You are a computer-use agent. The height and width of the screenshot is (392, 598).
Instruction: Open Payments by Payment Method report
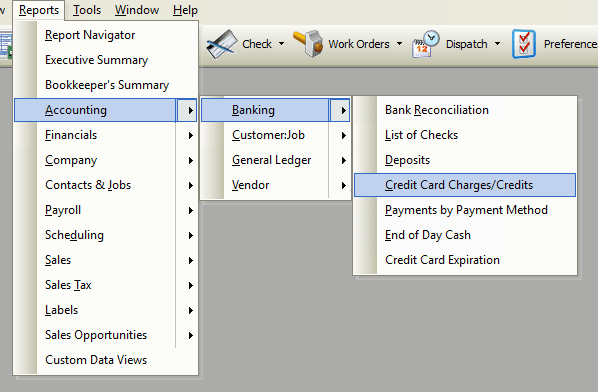click(465, 210)
